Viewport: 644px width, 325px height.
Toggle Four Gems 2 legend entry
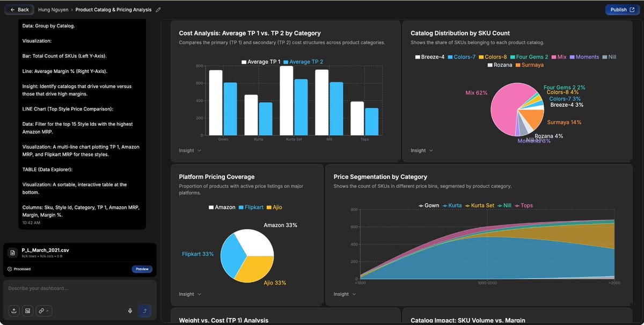point(529,57)
